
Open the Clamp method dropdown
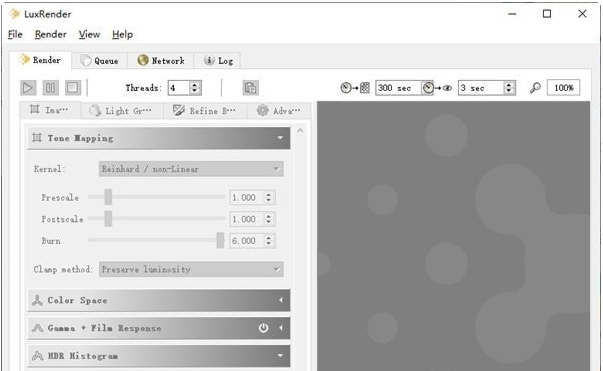click(x=191, y=269)
